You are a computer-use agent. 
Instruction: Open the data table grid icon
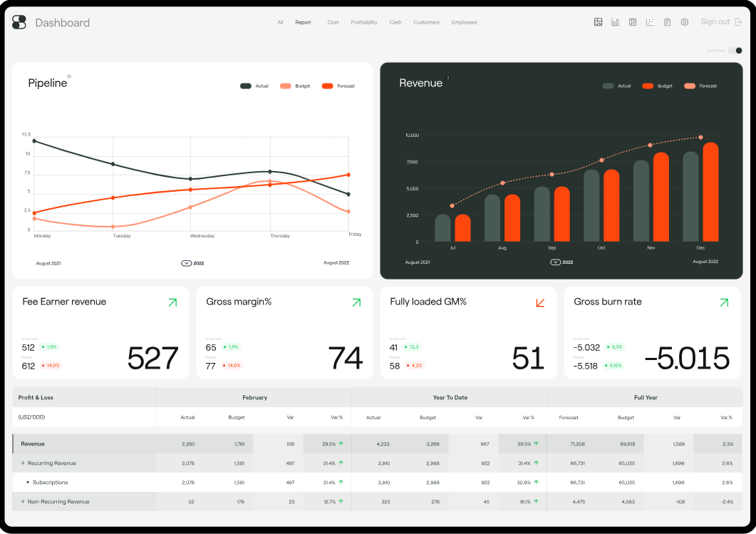633,22
